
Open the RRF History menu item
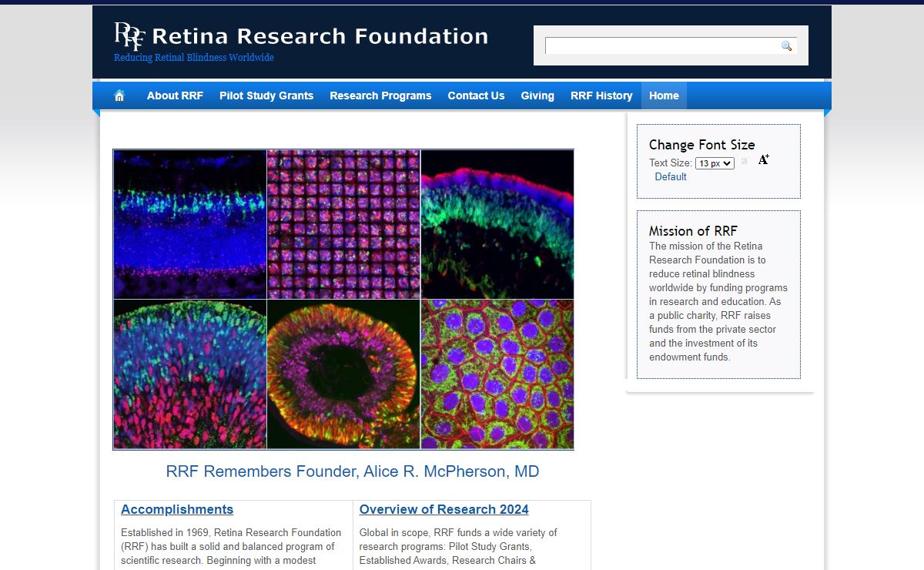(601, 96)
